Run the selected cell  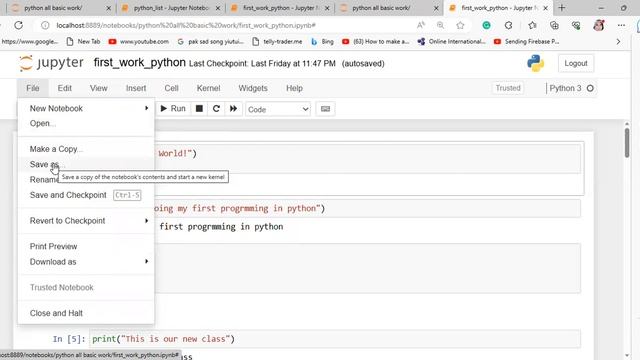coord(173,109)
